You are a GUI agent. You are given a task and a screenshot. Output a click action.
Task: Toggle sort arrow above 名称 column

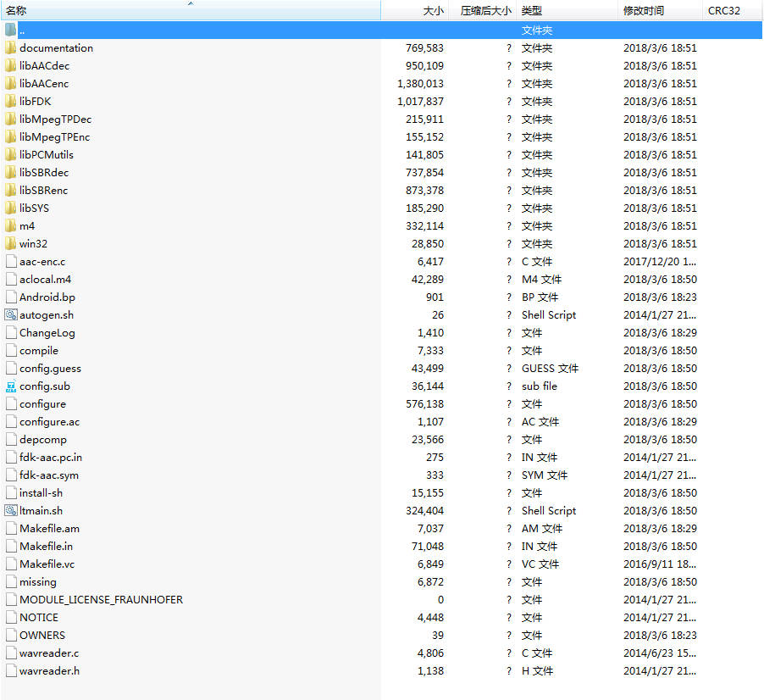coord(191,3)
